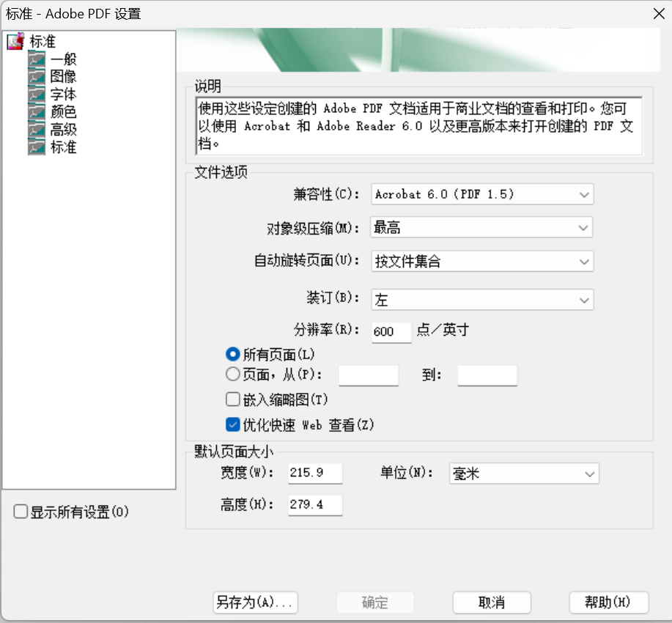Click the 帮助(H) button
The width and height of the screenshot is (672, 623).
click(x=608, y=602)
